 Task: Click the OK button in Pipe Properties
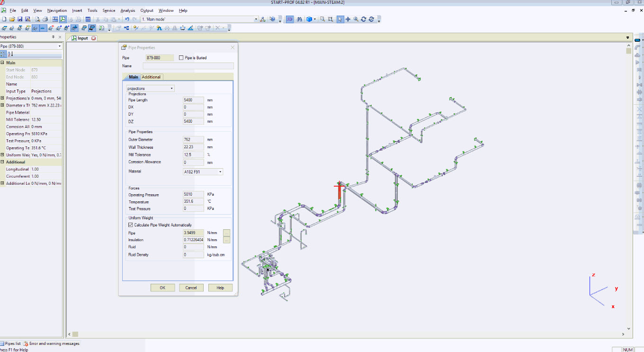coord(162,288)
